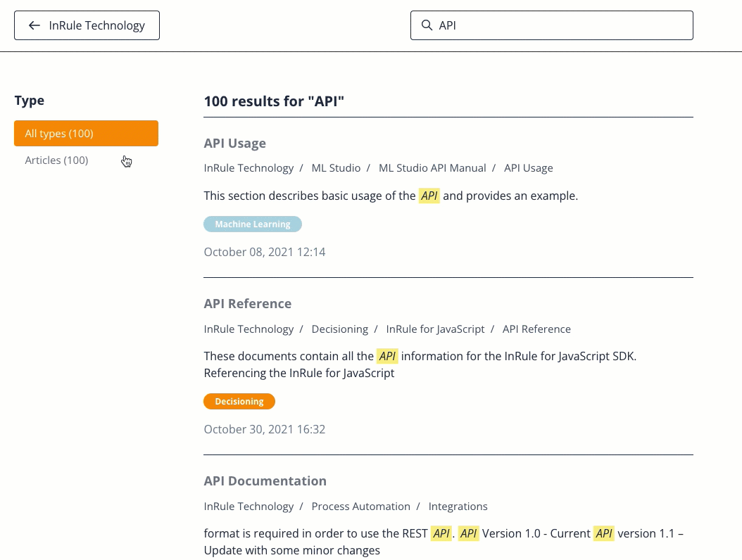Image resolution: width=742 pixels, height=560 pixels.
Task: Open ML Studio API Manual breadcrumb
Action: [x=432, y=168]
